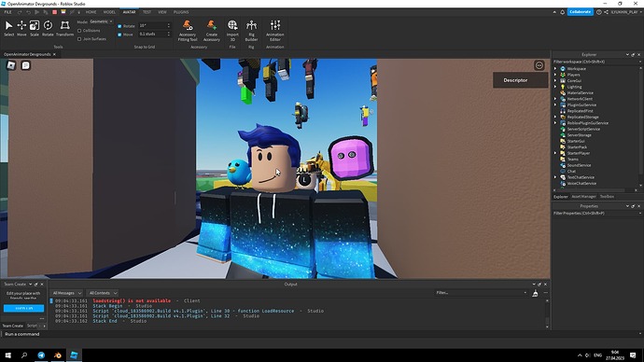Image resolution: width=644 pixels, height=362 pixels.
Task: Enable the Join Surfaces checkbox
Action: pos(79,39)
